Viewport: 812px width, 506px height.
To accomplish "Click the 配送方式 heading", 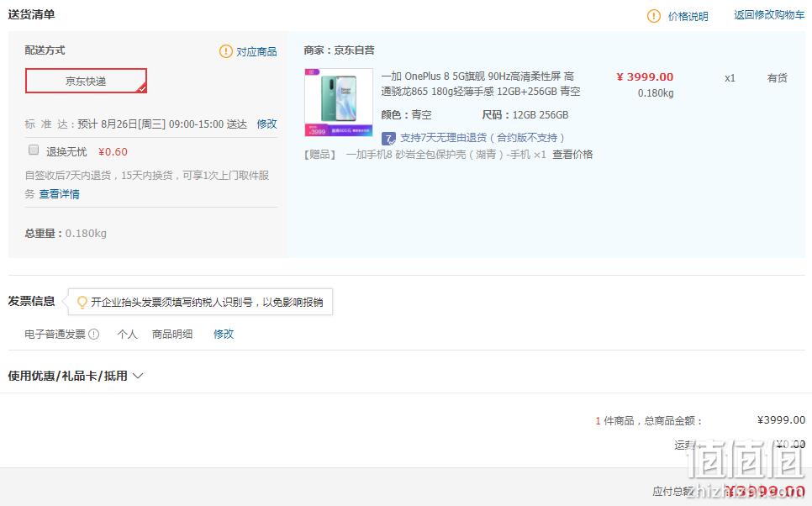I will tap(45, 50).
